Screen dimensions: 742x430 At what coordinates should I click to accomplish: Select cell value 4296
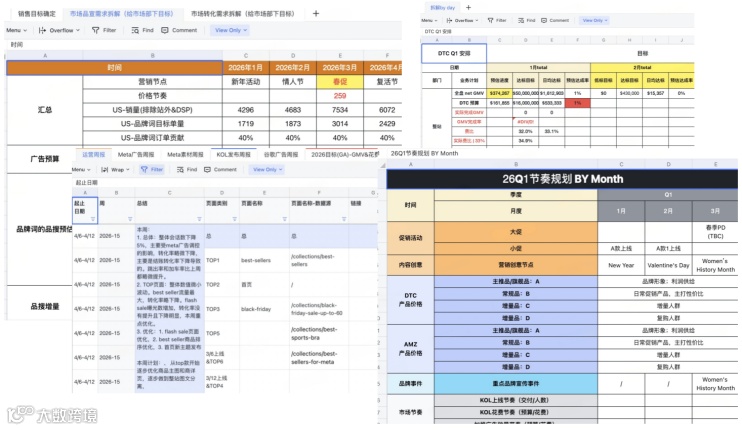(246, 110)
